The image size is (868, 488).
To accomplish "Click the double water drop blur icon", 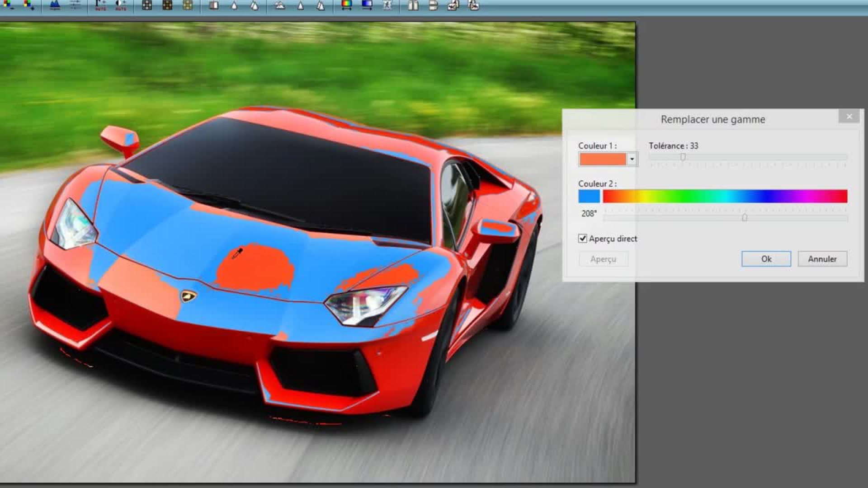I will tap(255, 5).
